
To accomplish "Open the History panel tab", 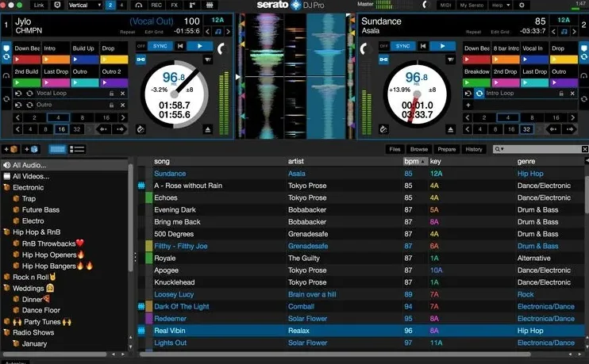I will 474,149.
